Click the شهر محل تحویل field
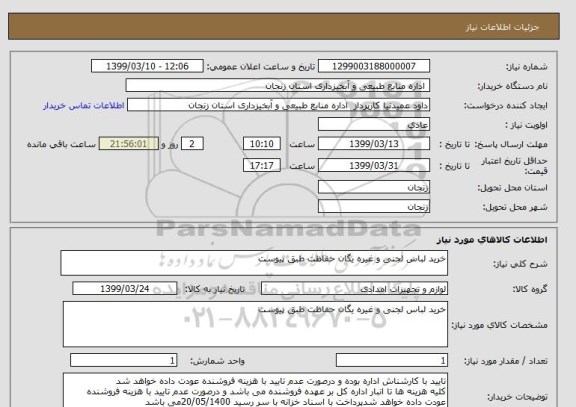This screenshot has width=576, height=407. (x=374, y=206)
